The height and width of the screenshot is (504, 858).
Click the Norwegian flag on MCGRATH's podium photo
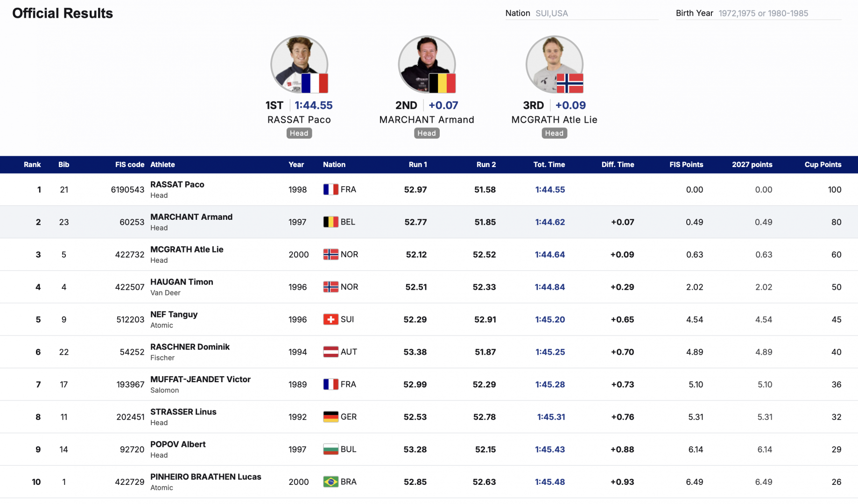pos(570,84)
